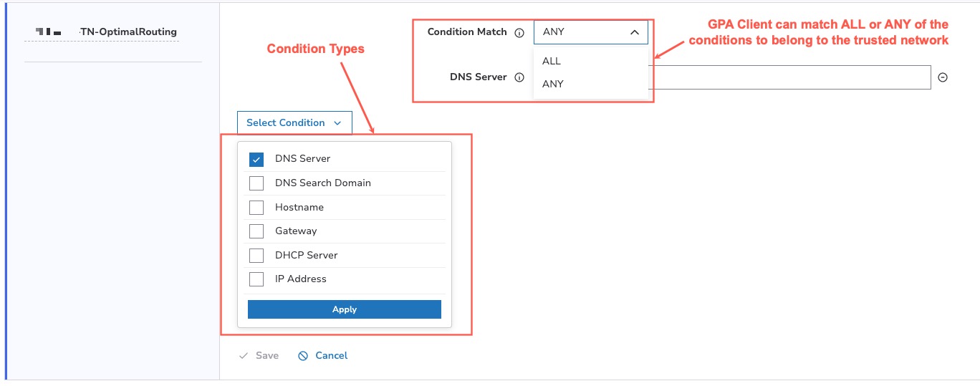Collapse the Condition Match ANY dropdown
980x386 pixels.
tap(591, 32)
